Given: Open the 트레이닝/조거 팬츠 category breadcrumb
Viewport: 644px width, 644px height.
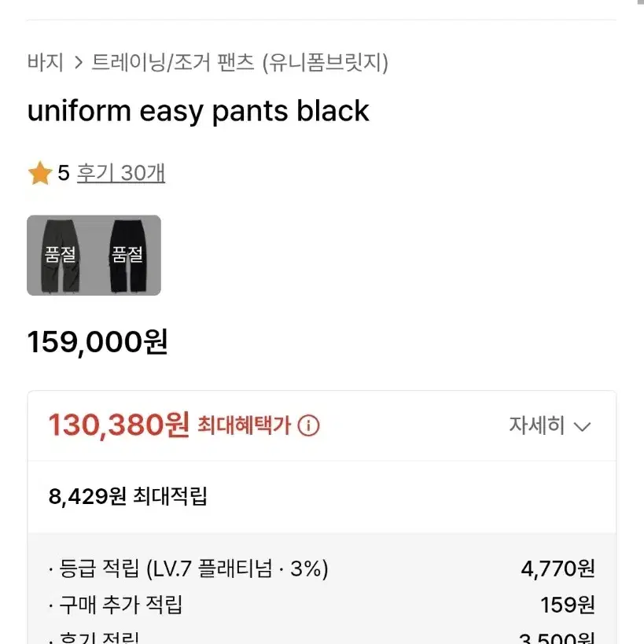Looking at the screenshot, I should coord(173,62).
